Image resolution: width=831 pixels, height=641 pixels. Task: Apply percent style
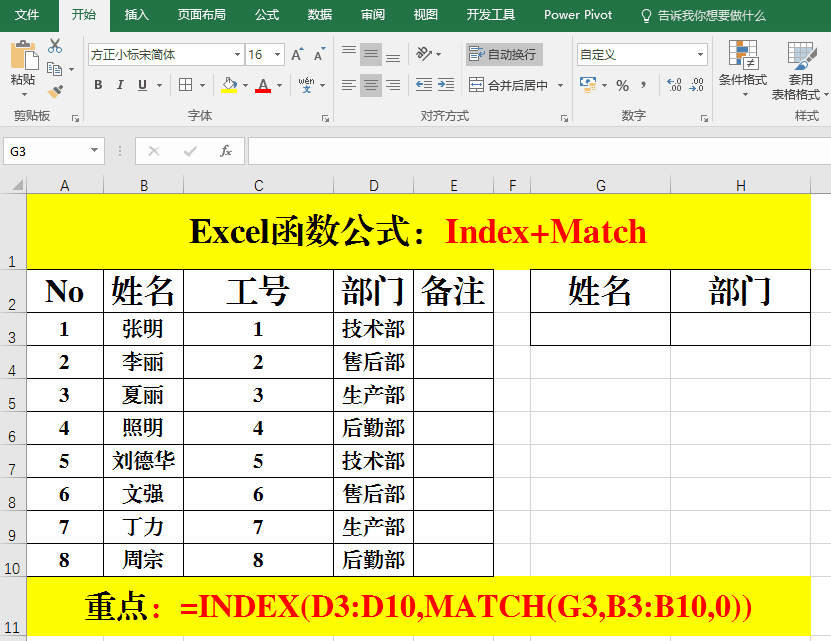click(x=622, y=85)
